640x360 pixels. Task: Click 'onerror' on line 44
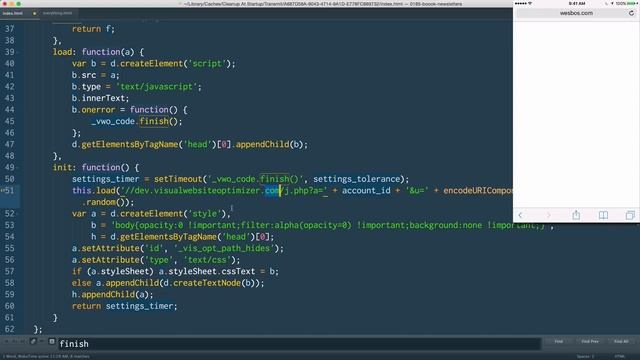click(98, 110)
